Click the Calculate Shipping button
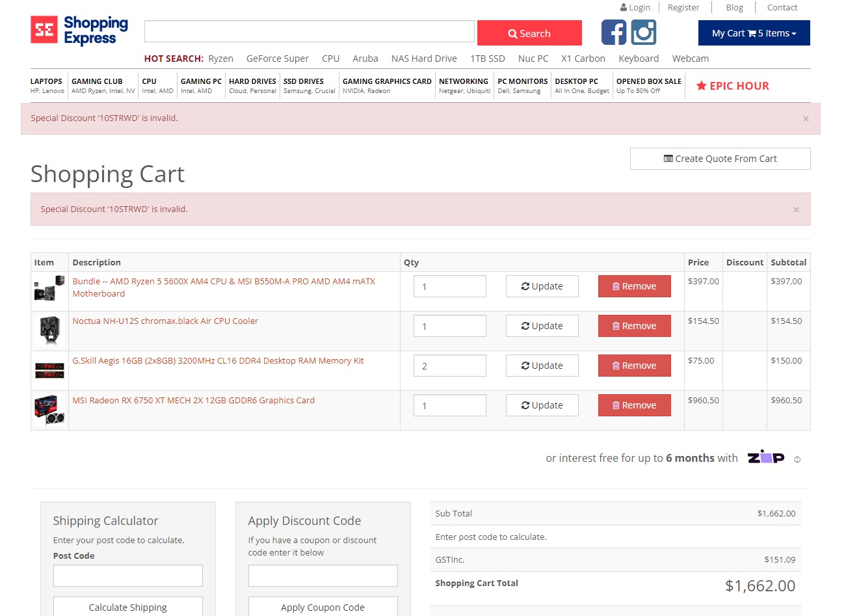 pyautogui.click(x=128, y=607)
